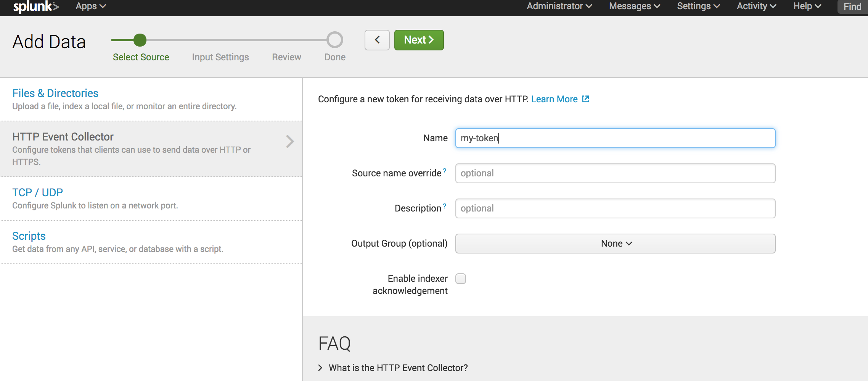The image size is (868, 381).
Task: Select Files & Directories source
Action: click(x=55, y=93)
